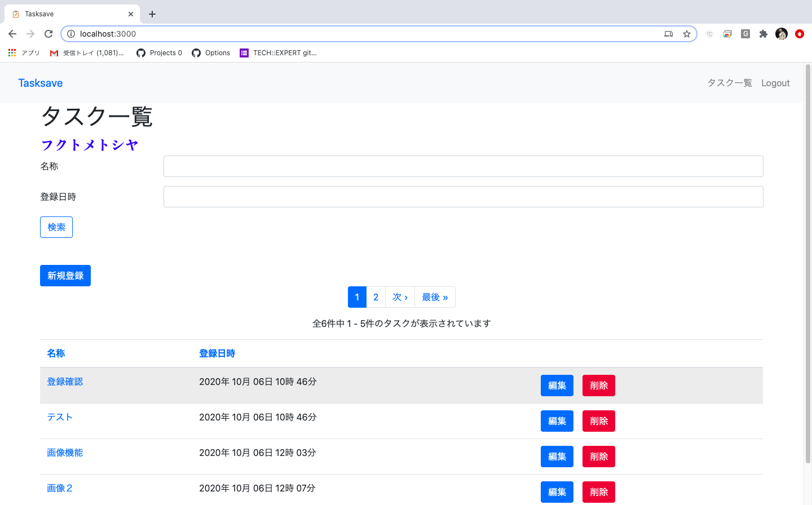Reload the page using the refresh icon
The height and width of the screenshot is (505, 812).
[x=48, y=34]
